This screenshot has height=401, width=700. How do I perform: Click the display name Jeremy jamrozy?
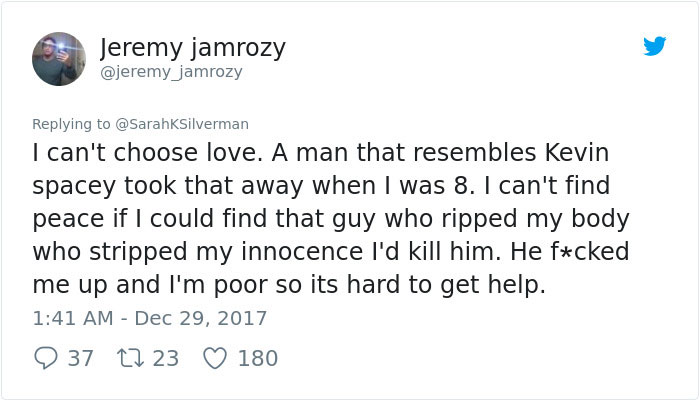coord(193,47)
